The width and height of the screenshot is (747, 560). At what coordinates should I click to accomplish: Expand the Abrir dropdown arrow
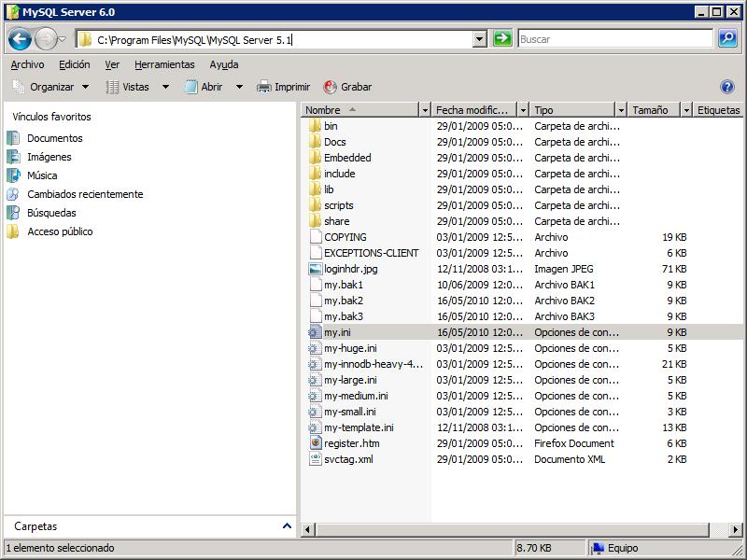point(239,87)
